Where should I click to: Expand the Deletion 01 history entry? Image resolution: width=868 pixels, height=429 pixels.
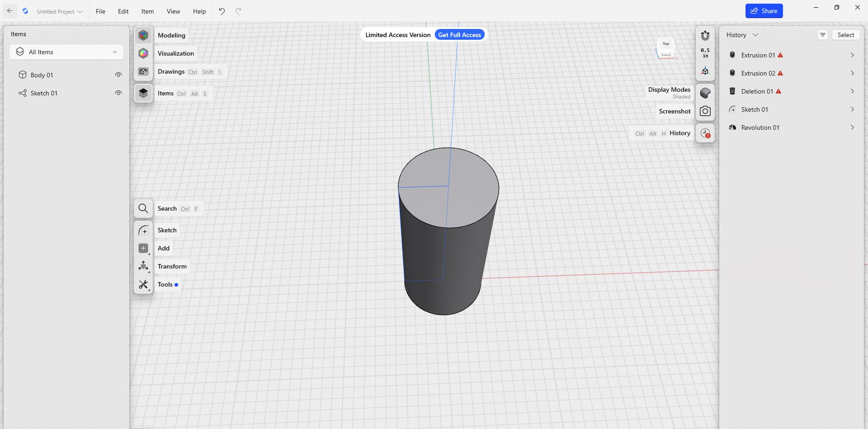coord(852,91)
